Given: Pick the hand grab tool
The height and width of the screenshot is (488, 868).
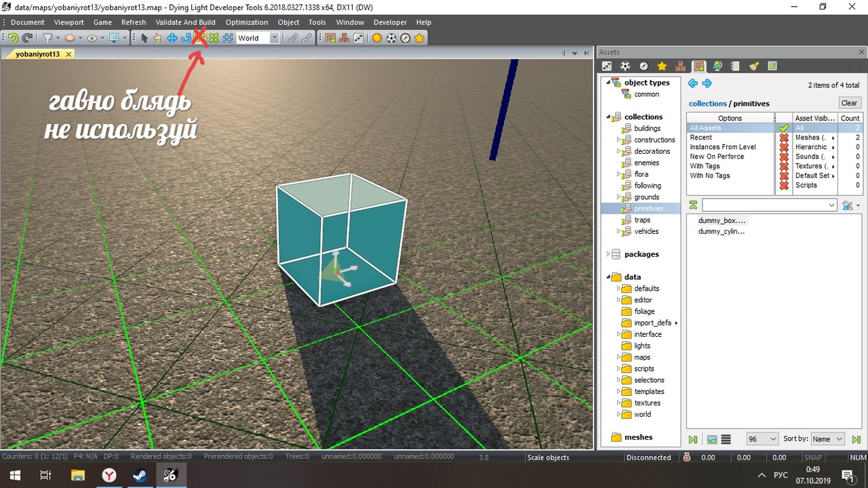Looking at the screenshot, I should click(x=157, y=39).
